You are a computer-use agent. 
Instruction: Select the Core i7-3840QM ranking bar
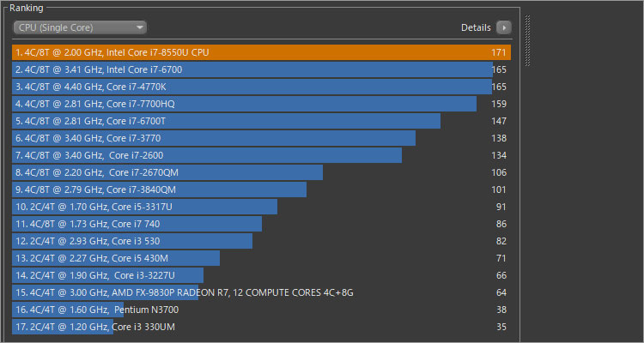pyautogui.click(x=160, y=190)
